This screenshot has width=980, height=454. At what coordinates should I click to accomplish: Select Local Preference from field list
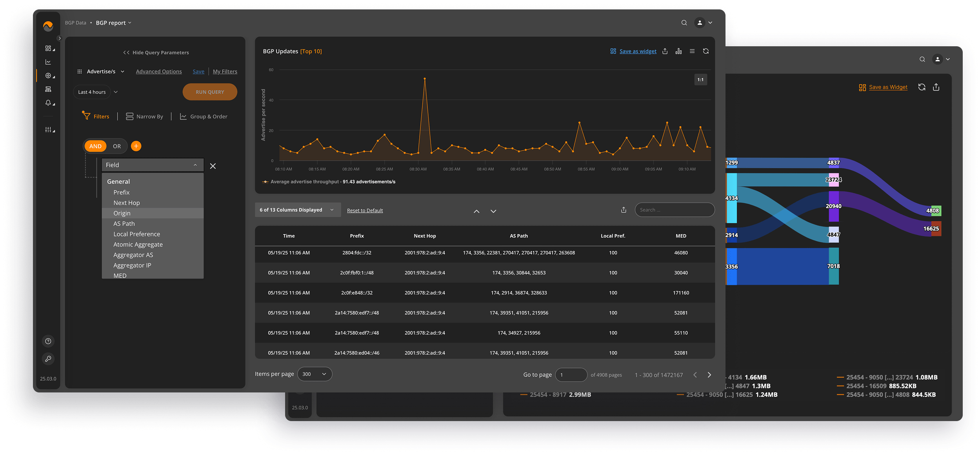[153, 234]
